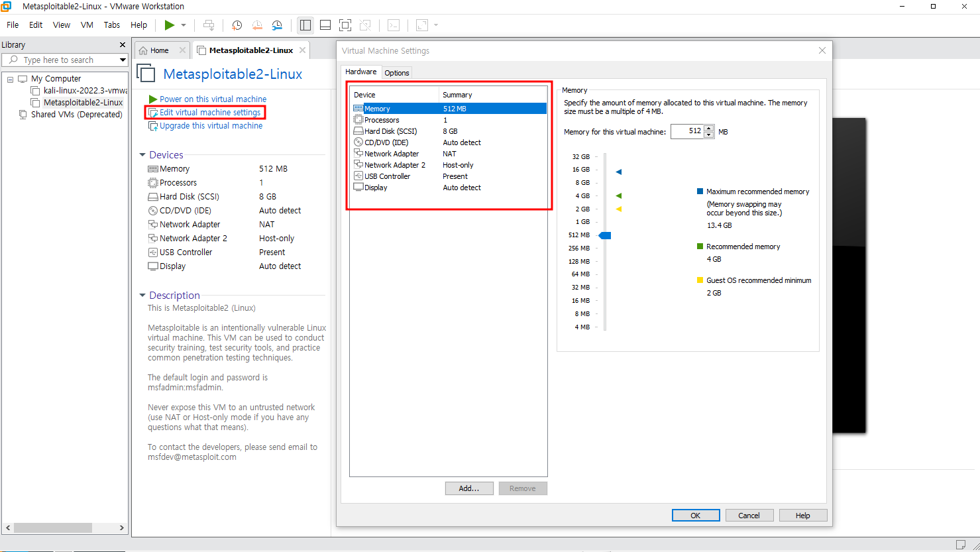The width and height of the screenshot is (980, 552).
Task: Click the Library search field
Action: 64,60
